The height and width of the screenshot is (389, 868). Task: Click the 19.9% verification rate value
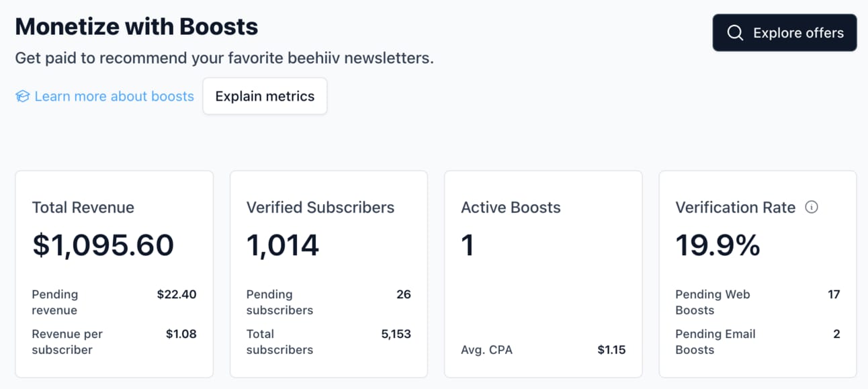point(718,245)
